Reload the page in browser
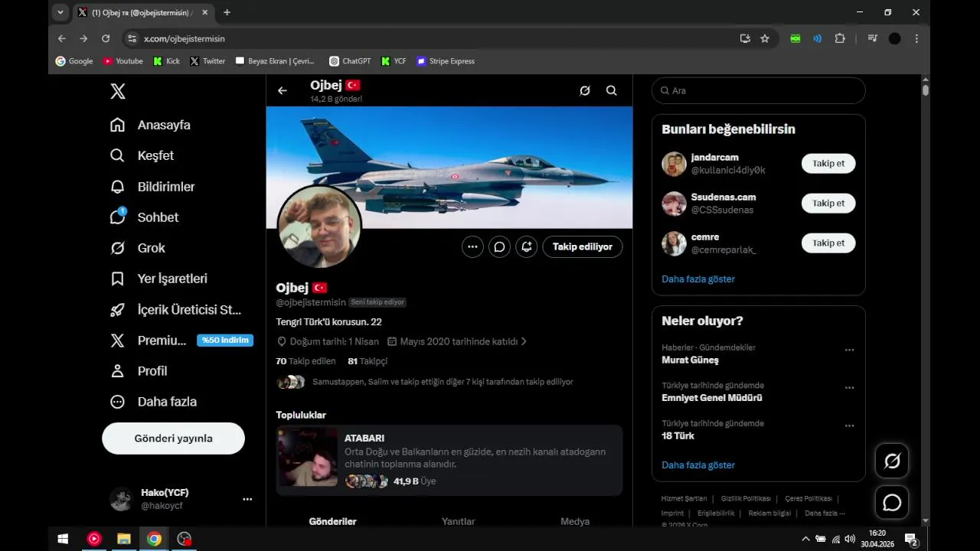Image resolution: width=980 pixels, height=551 pixels. [106, 38]
